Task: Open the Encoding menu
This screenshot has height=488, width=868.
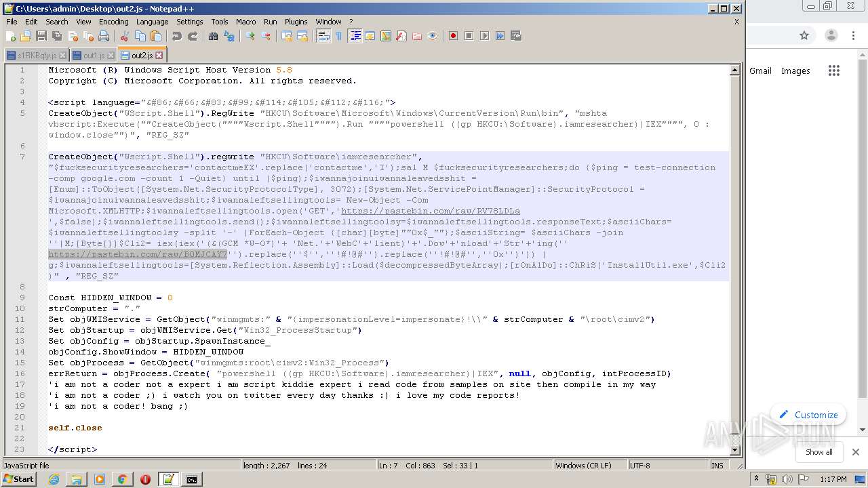Action: (113, 22)
